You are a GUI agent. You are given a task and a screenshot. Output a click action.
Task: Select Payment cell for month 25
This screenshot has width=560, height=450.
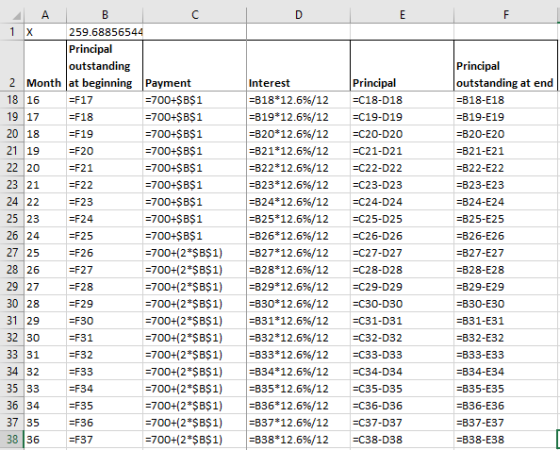point(195,253)
